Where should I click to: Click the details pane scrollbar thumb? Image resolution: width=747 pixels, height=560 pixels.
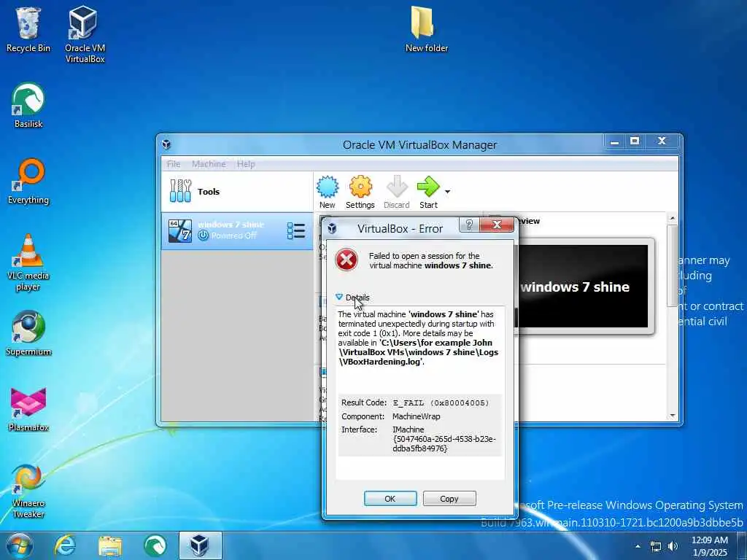click(x=672, y=265)
